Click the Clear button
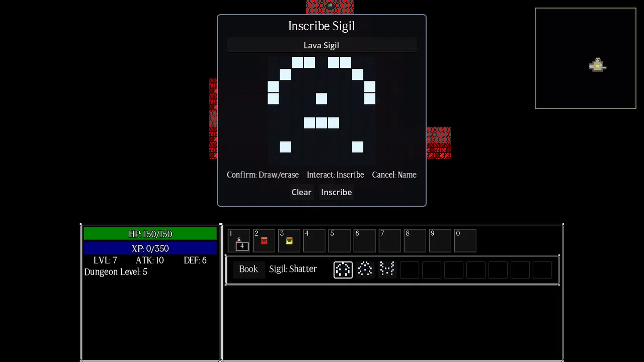This screenshot has height=362, width=644. [301, 192]
